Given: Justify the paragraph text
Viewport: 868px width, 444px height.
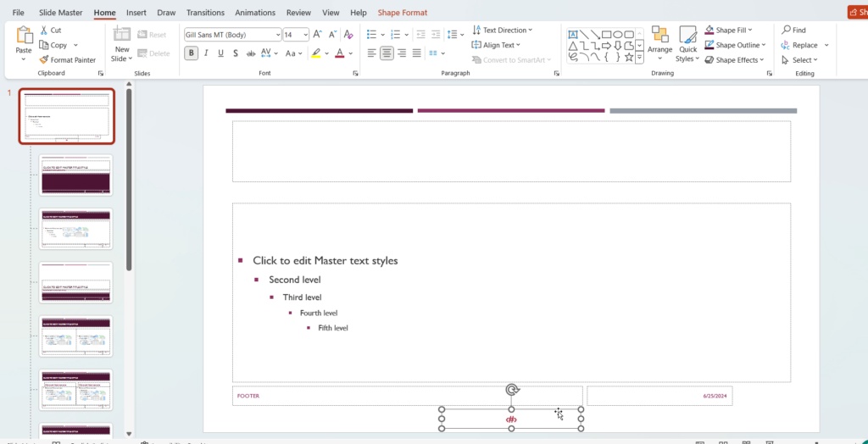Looking at the screenshot, I should click(x=417, y=53).
